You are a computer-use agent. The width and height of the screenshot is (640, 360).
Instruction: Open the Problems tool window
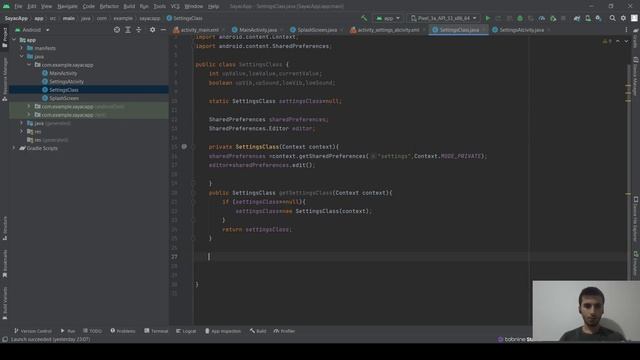[123, 331]
